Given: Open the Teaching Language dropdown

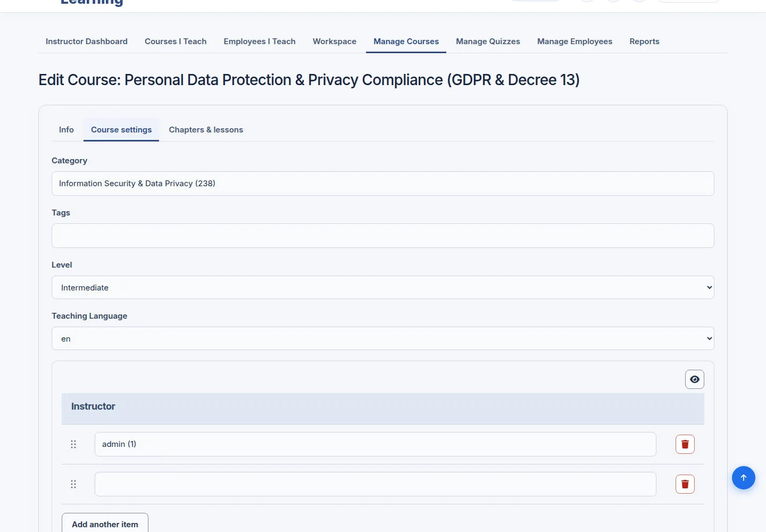Looking at the screenshot, I should [x=383, y=338].
